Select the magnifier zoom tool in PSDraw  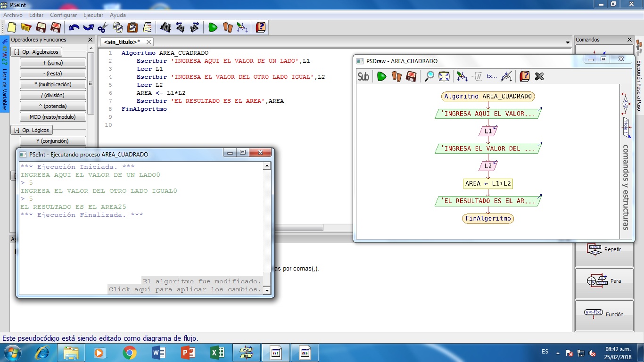pos(429,76)
